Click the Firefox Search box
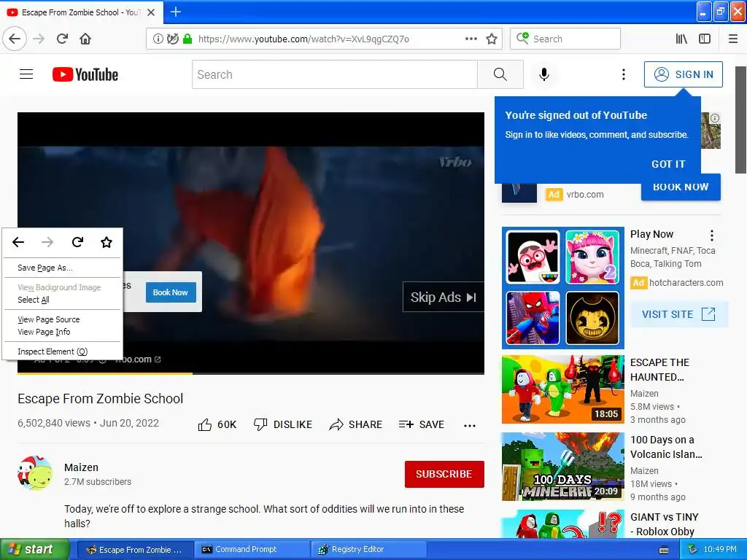Screen dimensions: 747x560 (565, 39)
